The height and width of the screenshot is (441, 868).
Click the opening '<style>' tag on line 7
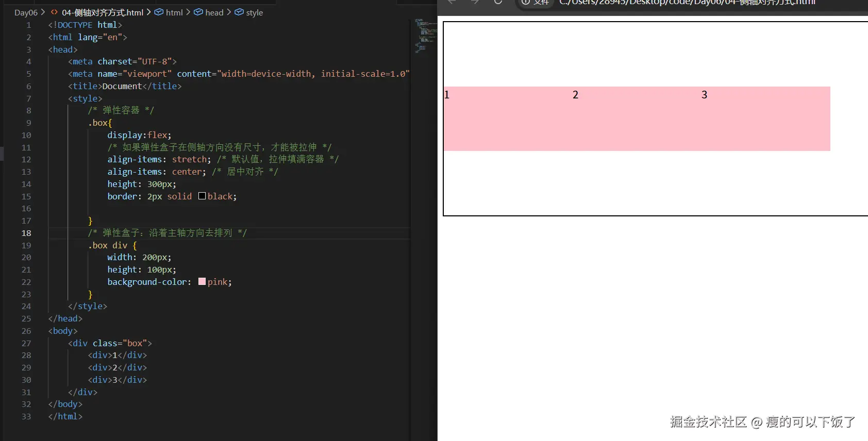click(x=85, y=98)
